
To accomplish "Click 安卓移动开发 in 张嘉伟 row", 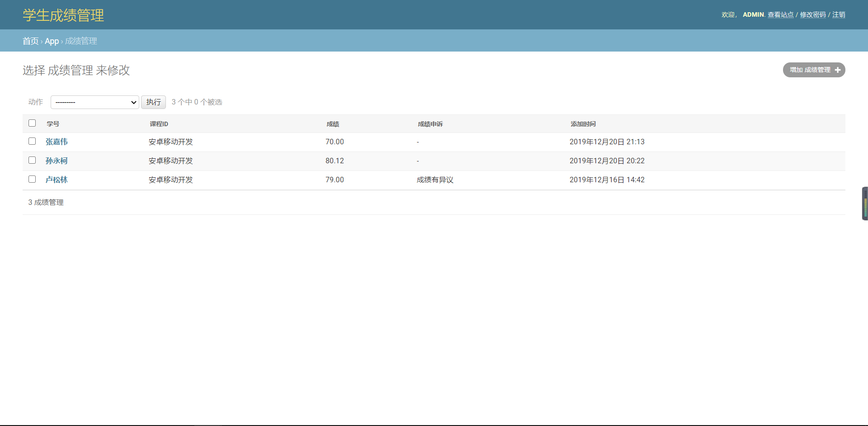I will [x=171, y=142].
